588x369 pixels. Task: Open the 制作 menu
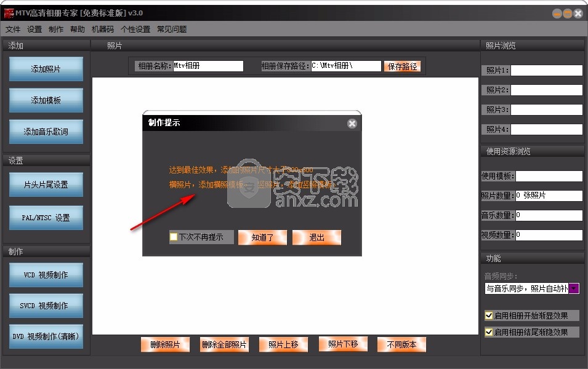click(x=56, y=30)
